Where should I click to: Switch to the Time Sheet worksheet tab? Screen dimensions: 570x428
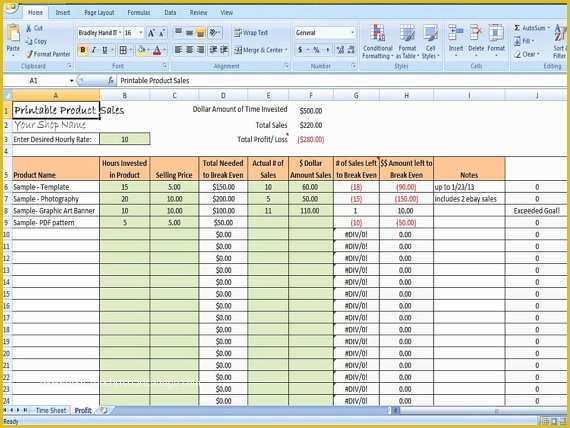pyautogui.click(x=51, y=410)
